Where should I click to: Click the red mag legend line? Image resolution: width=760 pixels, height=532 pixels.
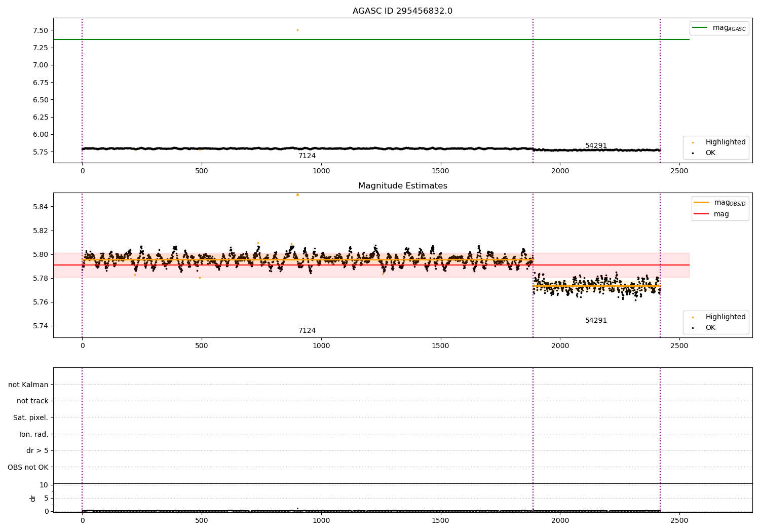click(x=702, y=214)
